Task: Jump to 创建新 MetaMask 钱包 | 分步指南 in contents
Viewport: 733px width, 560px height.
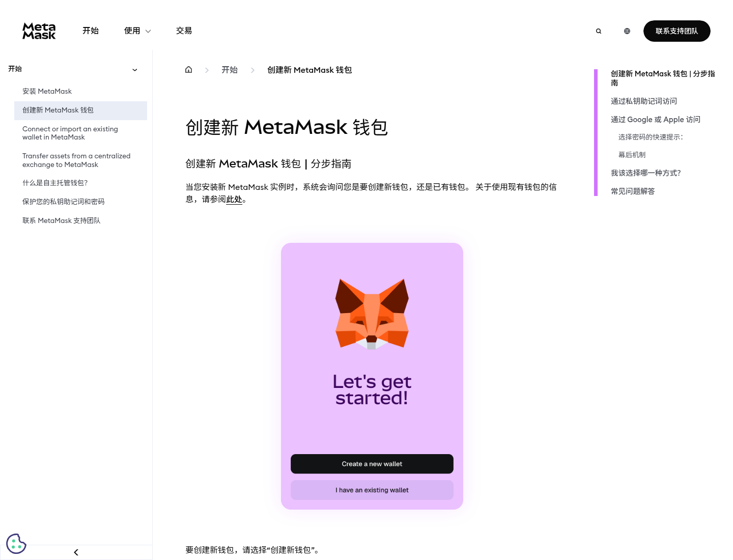Action: coord(663,78)
